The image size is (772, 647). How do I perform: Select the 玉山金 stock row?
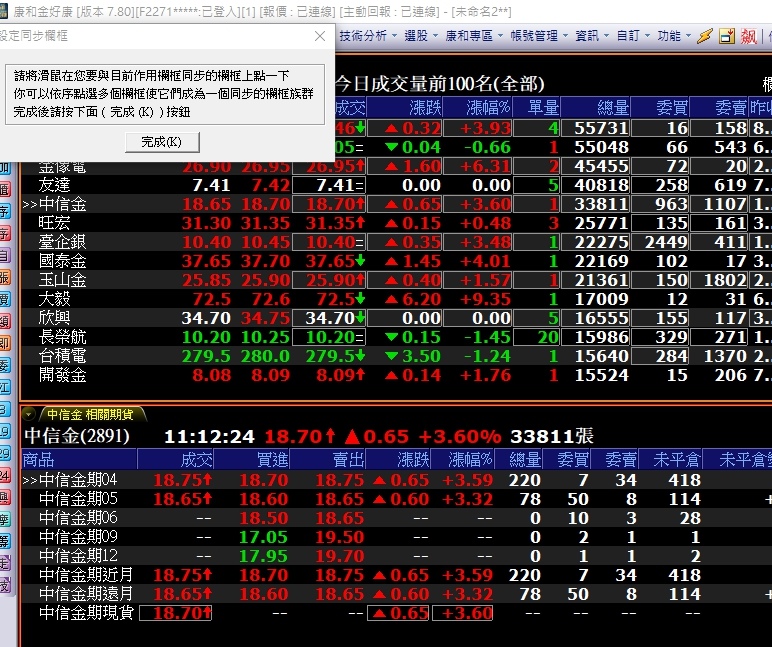point(396,280)
